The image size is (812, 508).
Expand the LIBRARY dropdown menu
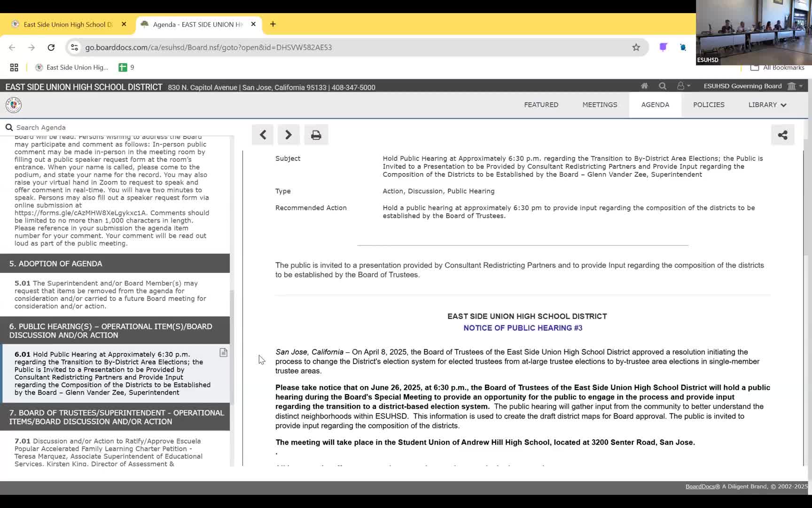pyautogui.click(x=767, y=105)
